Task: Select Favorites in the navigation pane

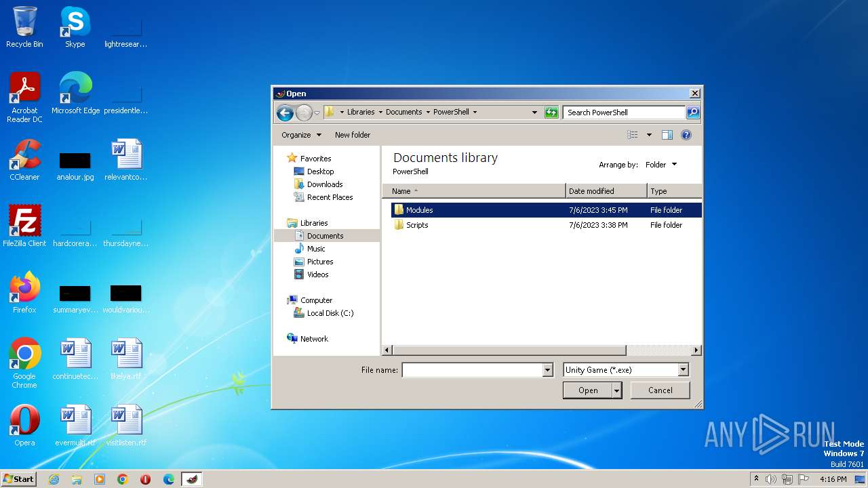Action: coord(315,159)
